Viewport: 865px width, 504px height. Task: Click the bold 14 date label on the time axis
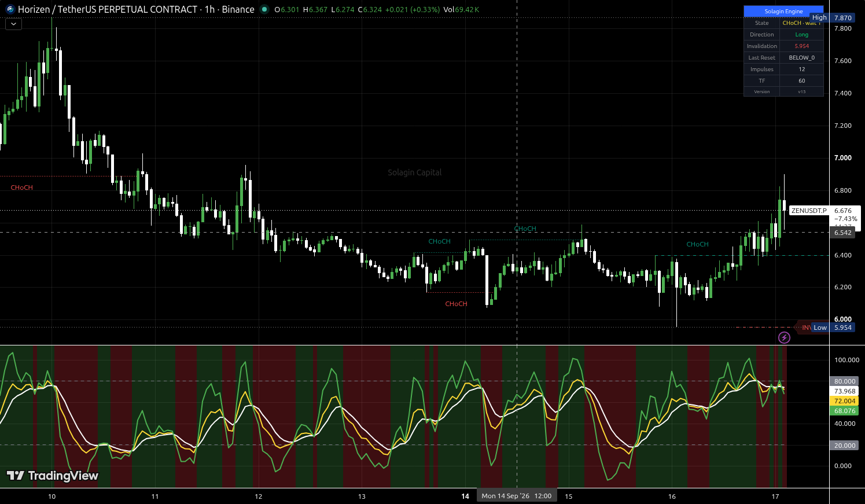pos(465,496)
